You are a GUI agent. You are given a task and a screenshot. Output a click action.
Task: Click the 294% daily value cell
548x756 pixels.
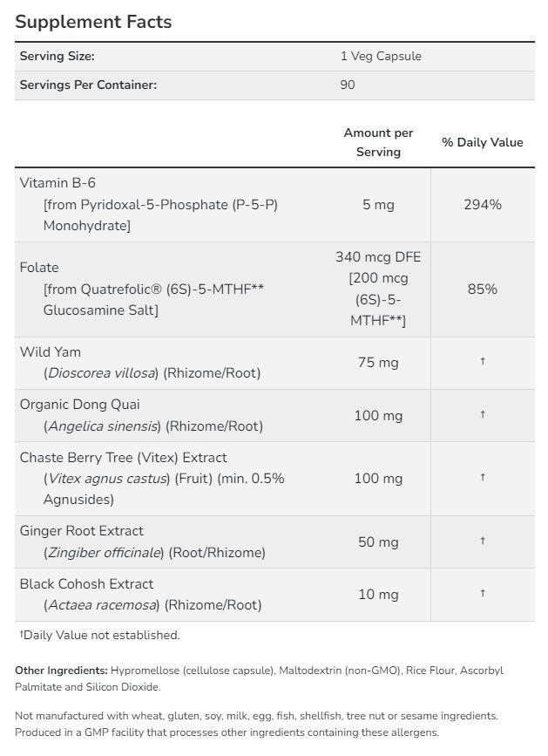pyautogui.click(x=483, y=204)
